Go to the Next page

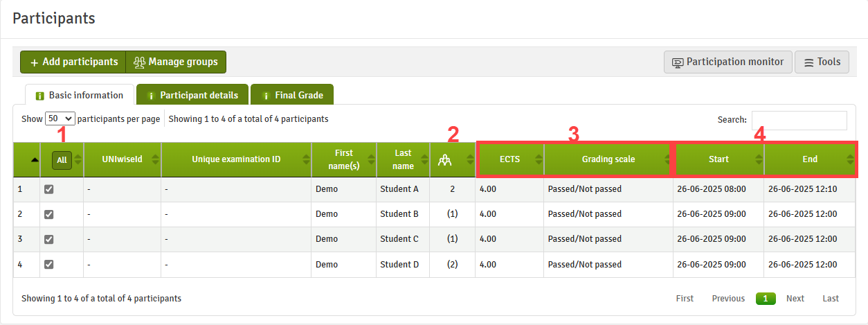795,299
